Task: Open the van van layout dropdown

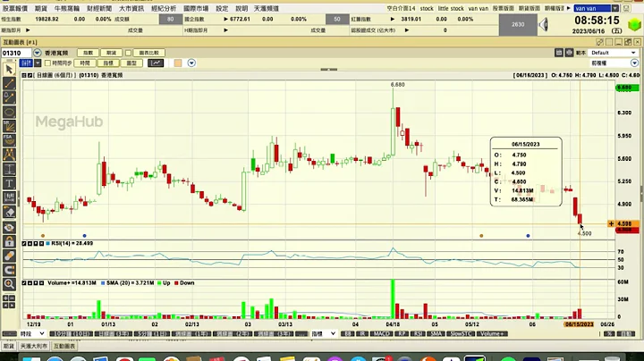Action: pos(615,8)
